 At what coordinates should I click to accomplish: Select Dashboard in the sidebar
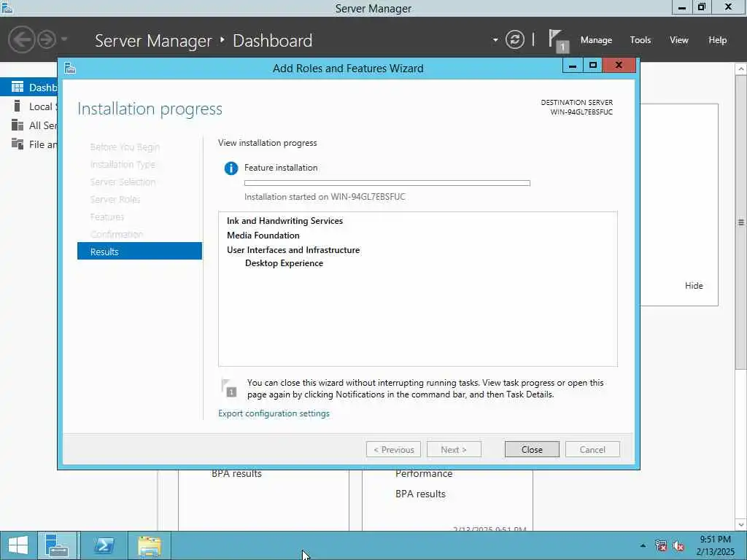28,87
